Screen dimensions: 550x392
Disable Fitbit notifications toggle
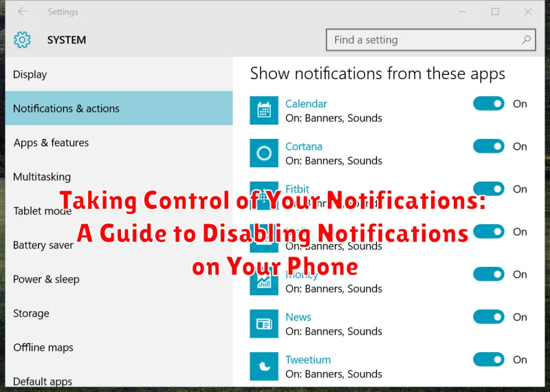pos(489,189)
